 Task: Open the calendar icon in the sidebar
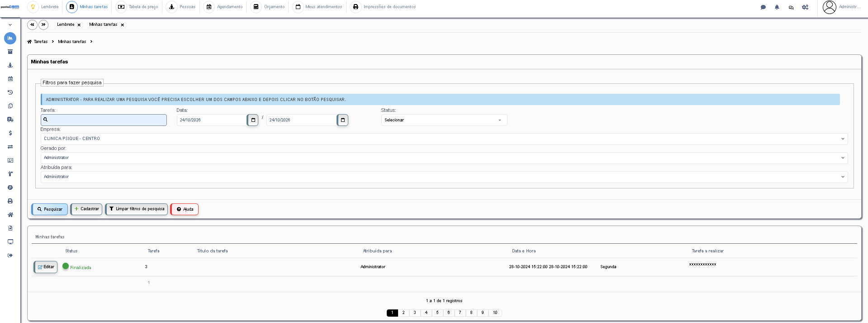point(10,79)
